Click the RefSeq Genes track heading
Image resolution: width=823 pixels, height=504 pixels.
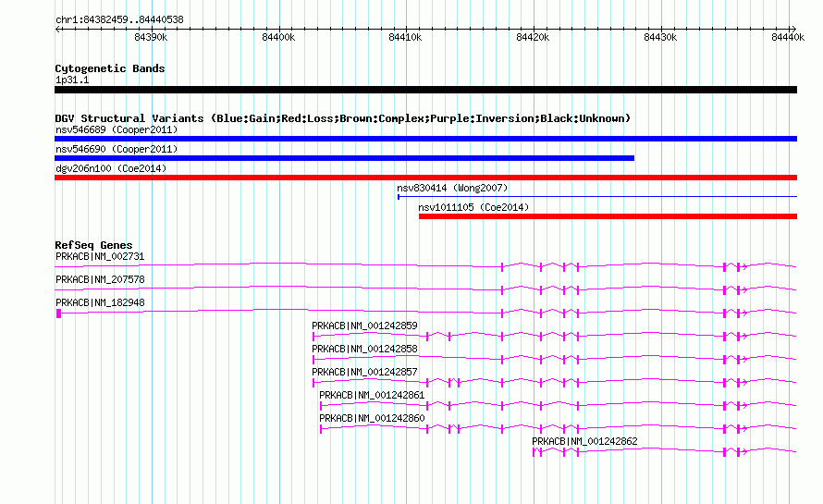(93, 245)
